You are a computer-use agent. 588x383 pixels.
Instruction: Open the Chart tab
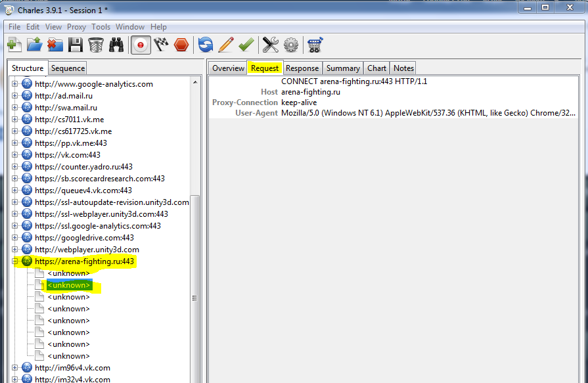(x=376, y=68)
